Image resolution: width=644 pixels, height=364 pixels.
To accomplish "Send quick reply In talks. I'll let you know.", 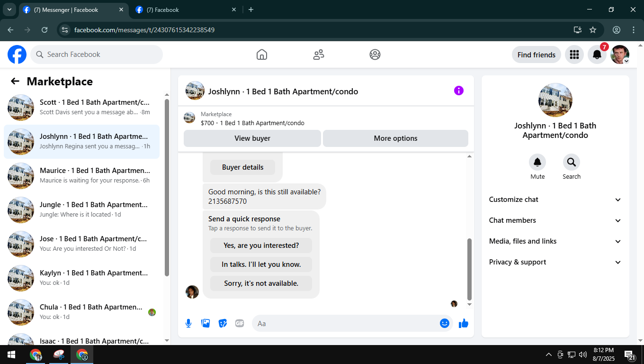I will pos(261,264).
